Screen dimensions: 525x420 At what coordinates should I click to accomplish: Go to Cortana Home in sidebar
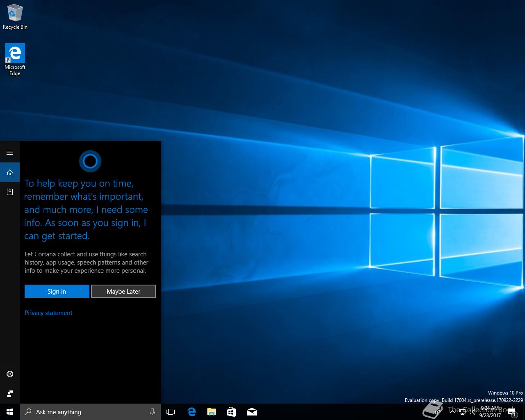click(x=10, y=172)
